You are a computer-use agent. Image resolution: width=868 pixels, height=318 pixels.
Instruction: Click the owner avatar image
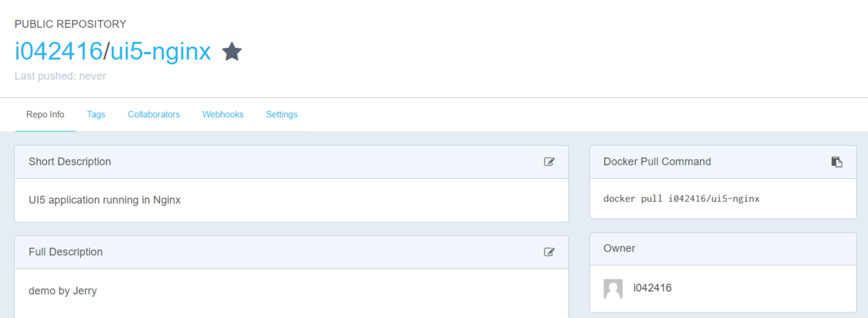tap(613, 288)
